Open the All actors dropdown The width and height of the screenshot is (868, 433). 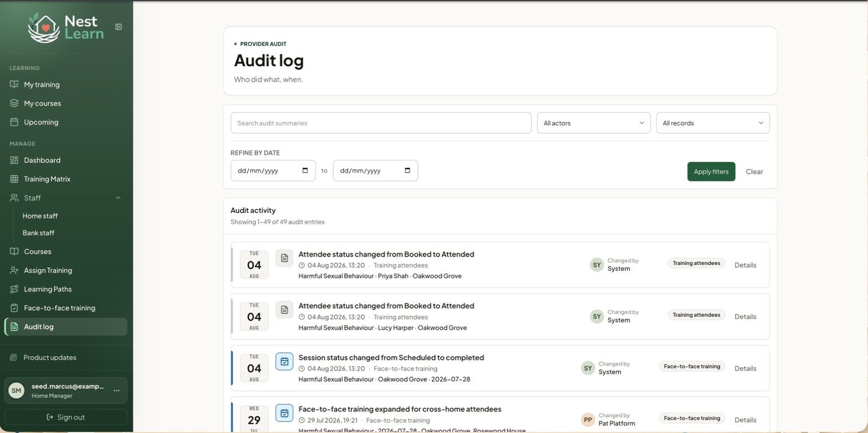pos(594,123)
